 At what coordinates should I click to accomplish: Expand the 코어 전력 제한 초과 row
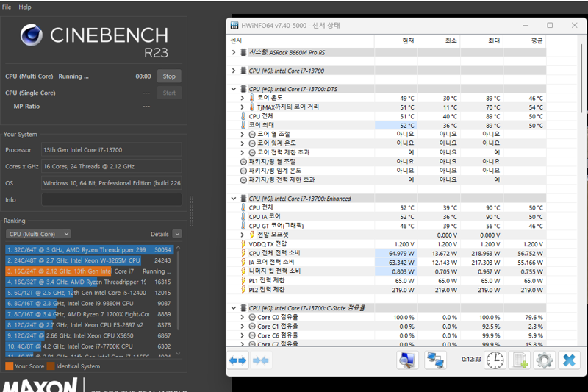pos(243,152)
